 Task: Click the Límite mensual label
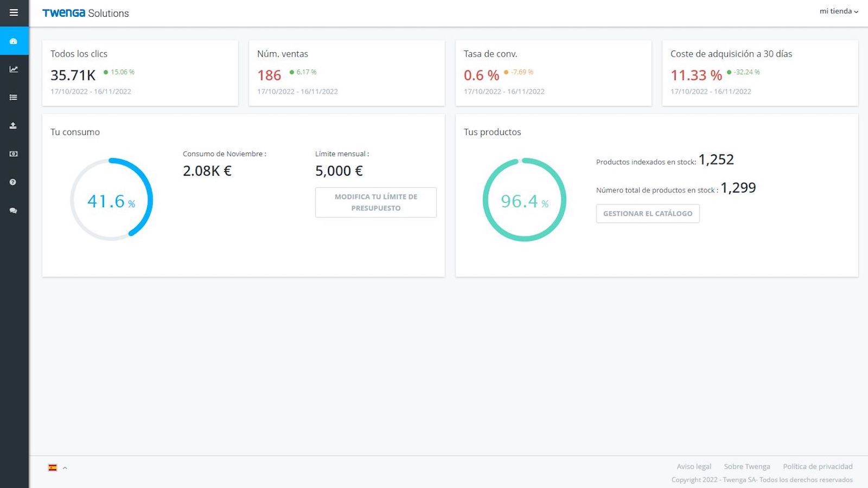(x=342, y=154)
